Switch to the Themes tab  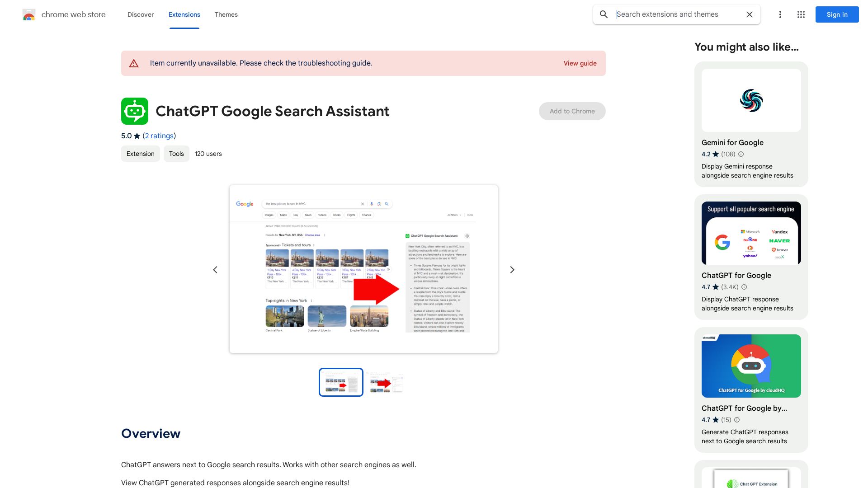226,14
